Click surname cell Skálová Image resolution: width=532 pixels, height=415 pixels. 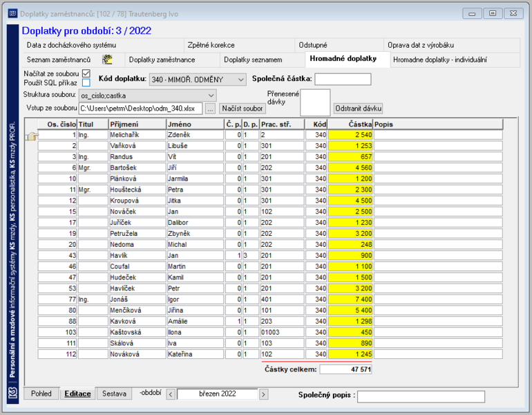[137, 343]
